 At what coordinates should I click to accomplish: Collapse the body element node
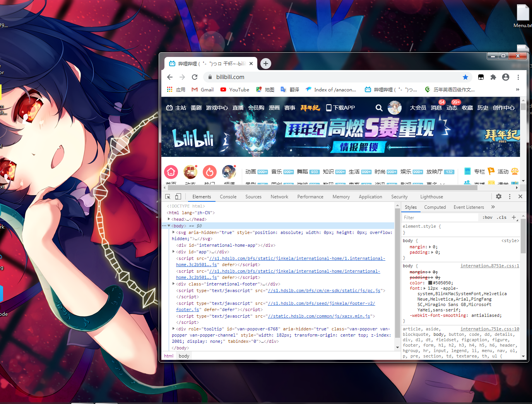click(169, 226)
